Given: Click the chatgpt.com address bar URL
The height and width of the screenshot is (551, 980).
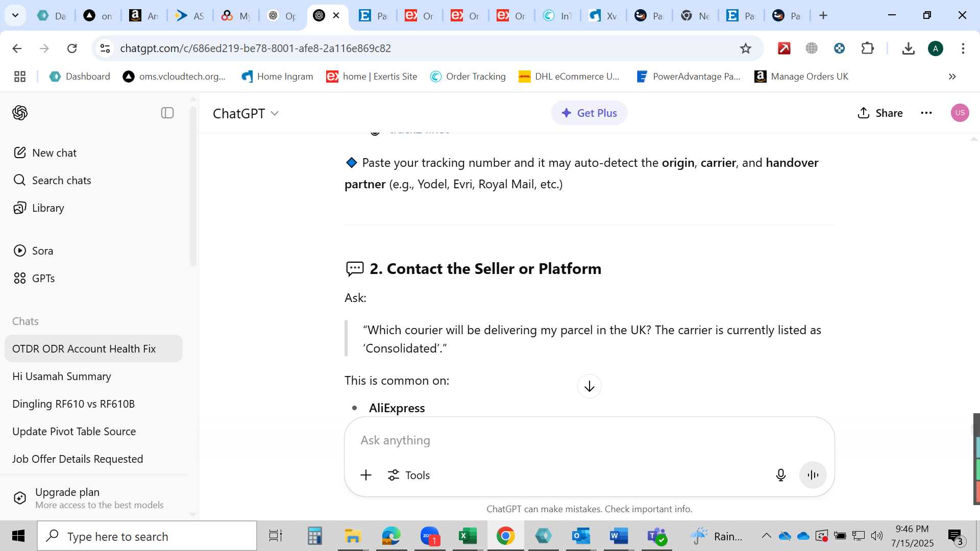Looking at the screenshot, I should pos(255,48).
